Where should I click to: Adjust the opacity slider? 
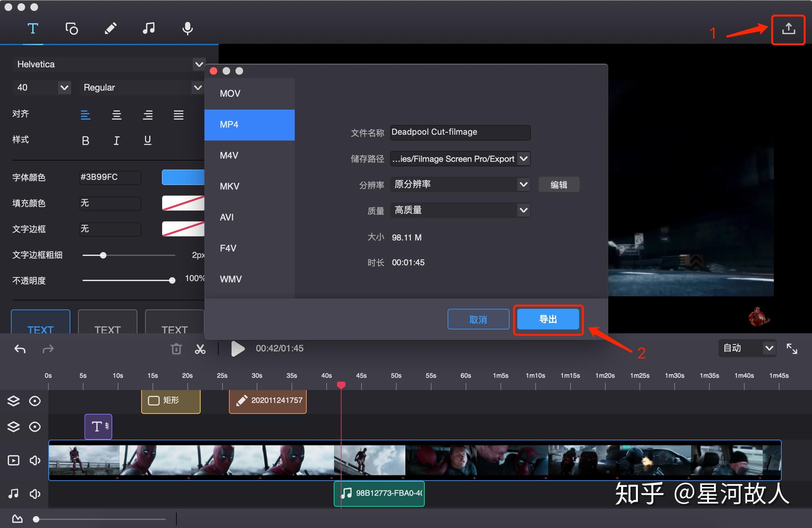172,280
